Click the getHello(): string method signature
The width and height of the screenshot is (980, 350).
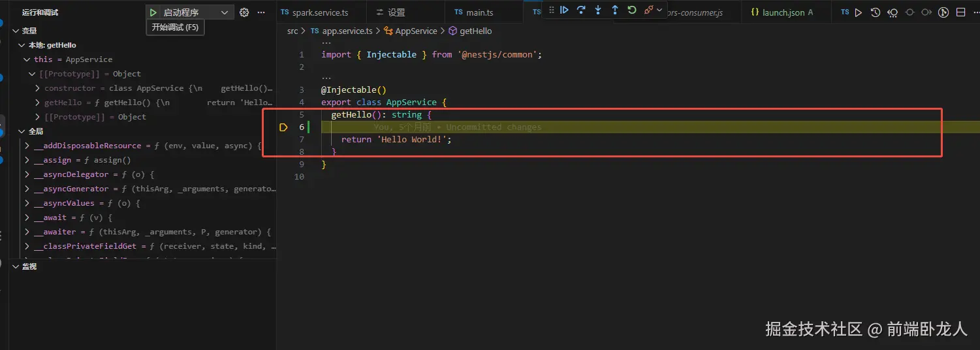pos(381,115)
